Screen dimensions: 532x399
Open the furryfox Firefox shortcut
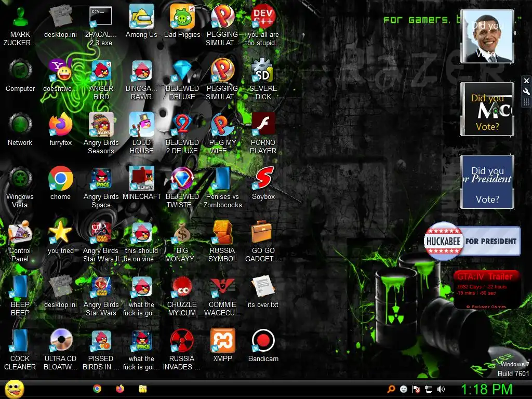(60, 129)
